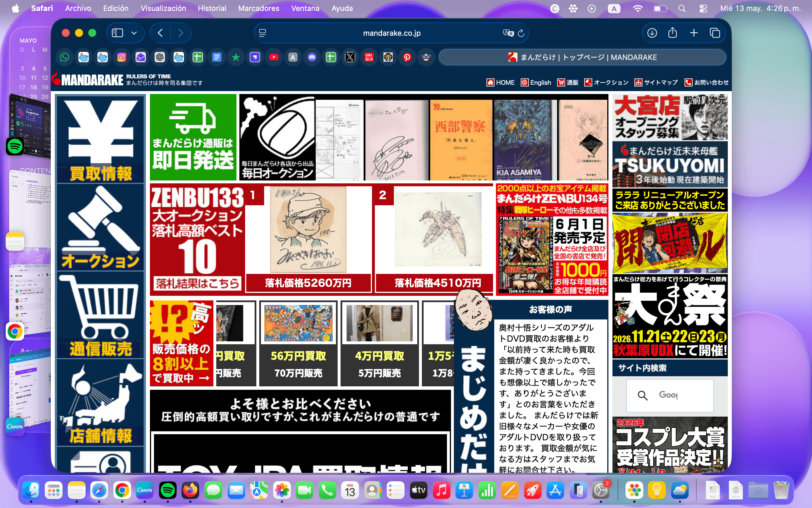Click 落札結果はこちら button
This screenshot has height=508, width=812.
coord(198,284)
